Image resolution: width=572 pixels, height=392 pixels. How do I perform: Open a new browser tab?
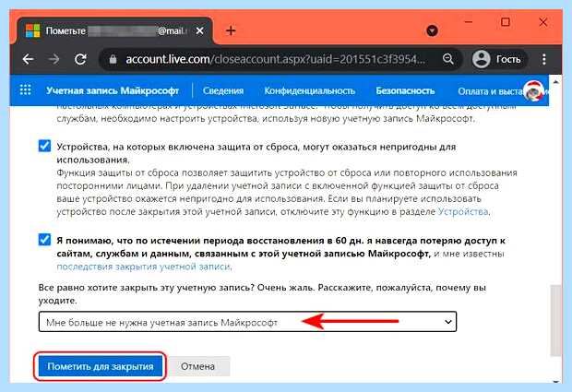pos(231,30)
